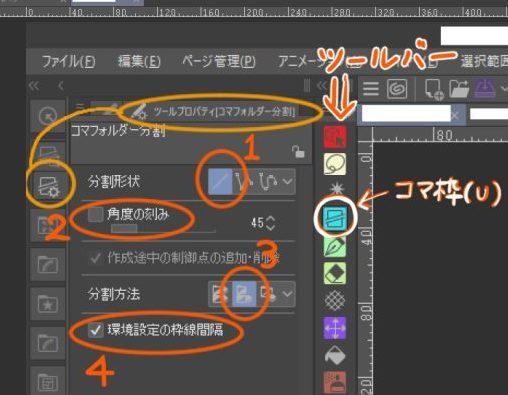Select the highlighted middle 分割方法 option
The height and width of the screenshot is (395, 508).
244,294
